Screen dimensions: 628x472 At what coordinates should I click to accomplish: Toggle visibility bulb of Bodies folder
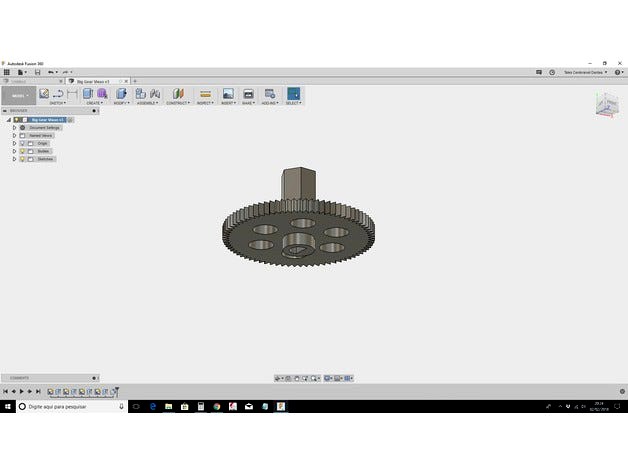point(22,151)
